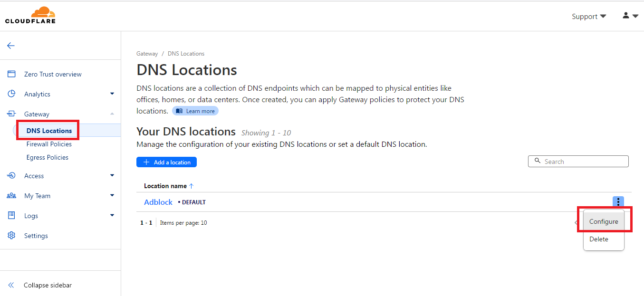Click the Analytics pie chart icon
This screenshot has height=296, width=644.
tap(11, 94)
